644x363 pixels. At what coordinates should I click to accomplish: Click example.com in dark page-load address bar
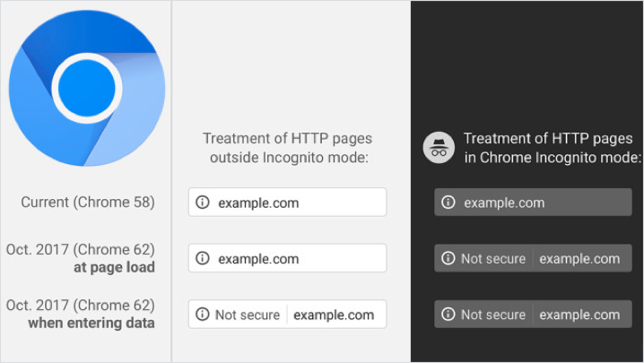(579, 259)
